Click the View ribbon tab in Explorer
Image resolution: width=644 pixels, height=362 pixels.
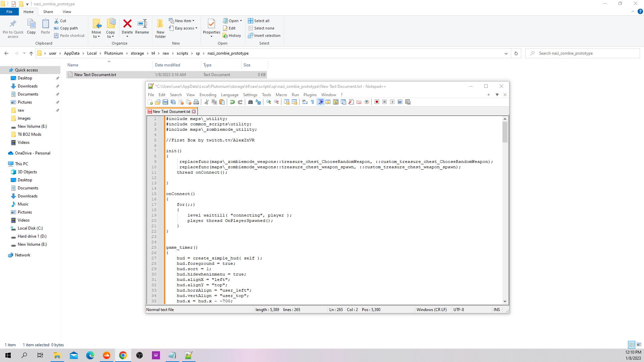(67, 12)
